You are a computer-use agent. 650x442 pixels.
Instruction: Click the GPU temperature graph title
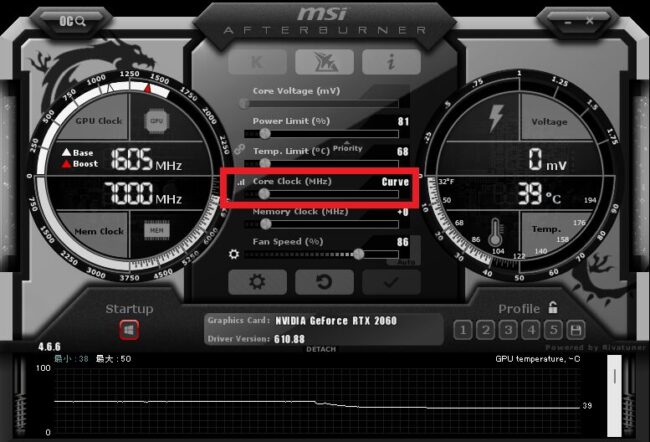(x=538, y=359)
